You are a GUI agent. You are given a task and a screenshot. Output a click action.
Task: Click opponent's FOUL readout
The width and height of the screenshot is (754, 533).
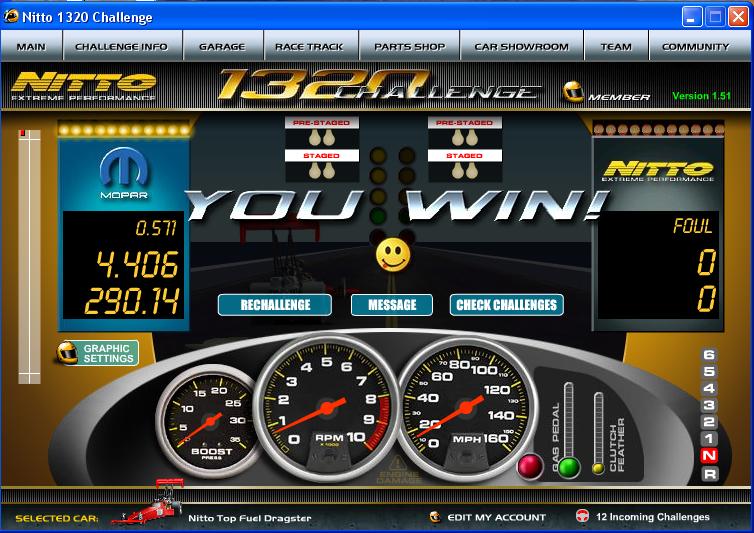(692, 226)
